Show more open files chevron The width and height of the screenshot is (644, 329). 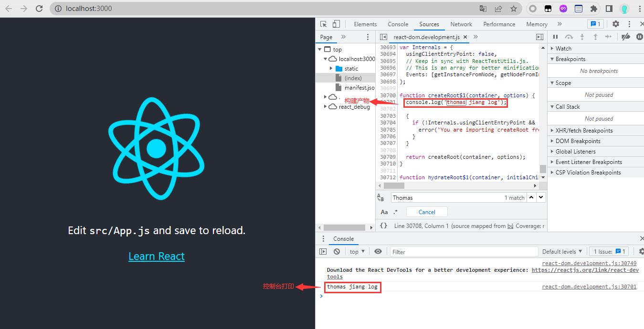pyautogui.click(x=475, y=37)
